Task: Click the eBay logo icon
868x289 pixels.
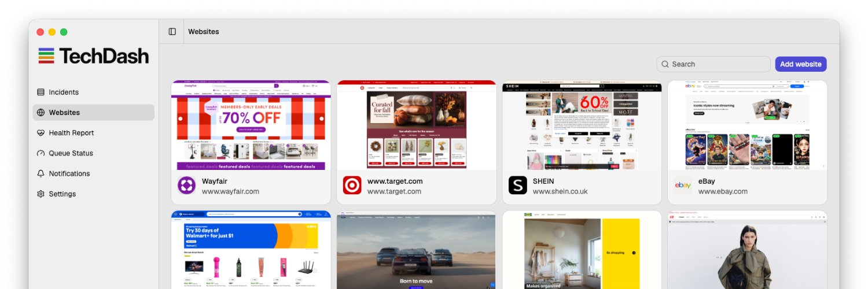Action: [x=683, y=186]
